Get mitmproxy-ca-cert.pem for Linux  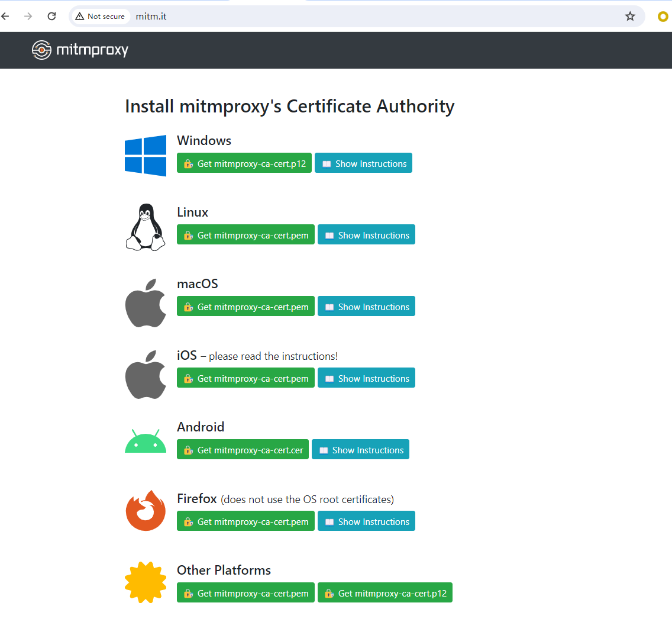(245, 235)
